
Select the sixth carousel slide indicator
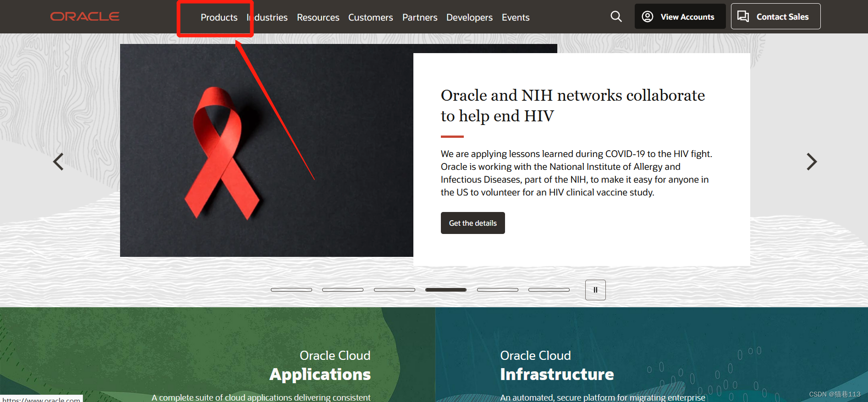[549, 290]
